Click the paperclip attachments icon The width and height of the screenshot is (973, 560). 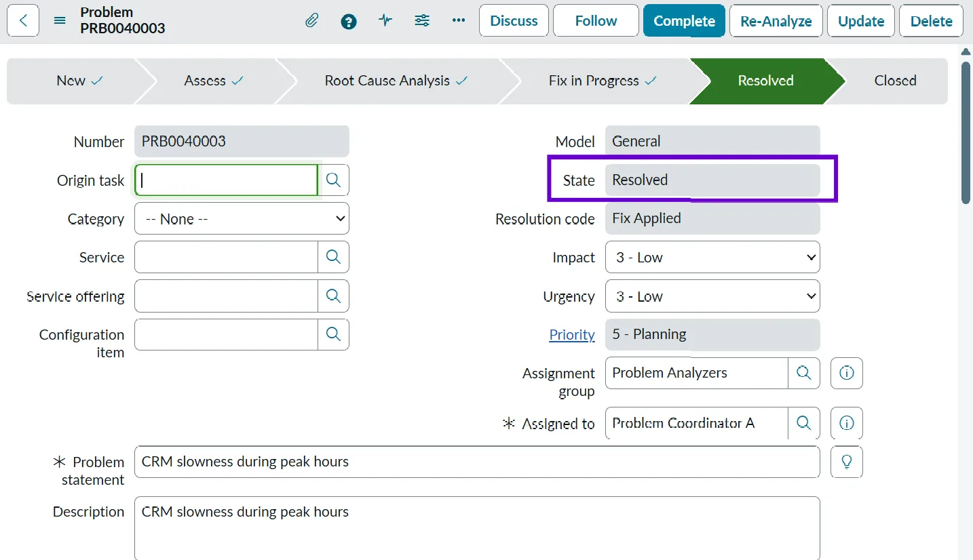(311, 20)
